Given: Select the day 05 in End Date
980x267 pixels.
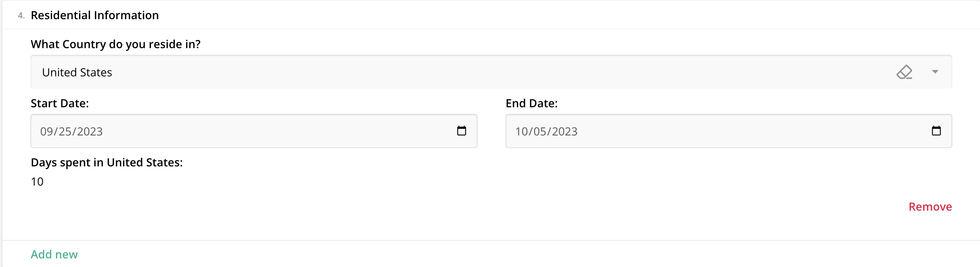Looking at the screenshot, I should point(540,132).
